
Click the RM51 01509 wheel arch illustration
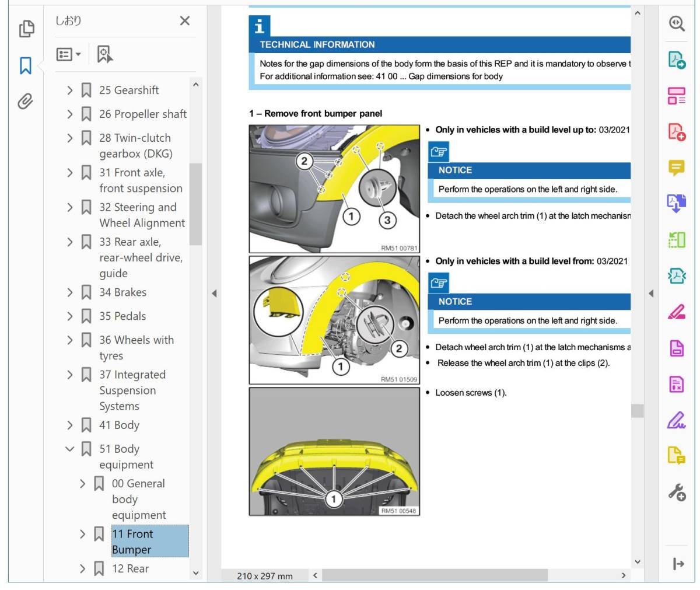334,320
